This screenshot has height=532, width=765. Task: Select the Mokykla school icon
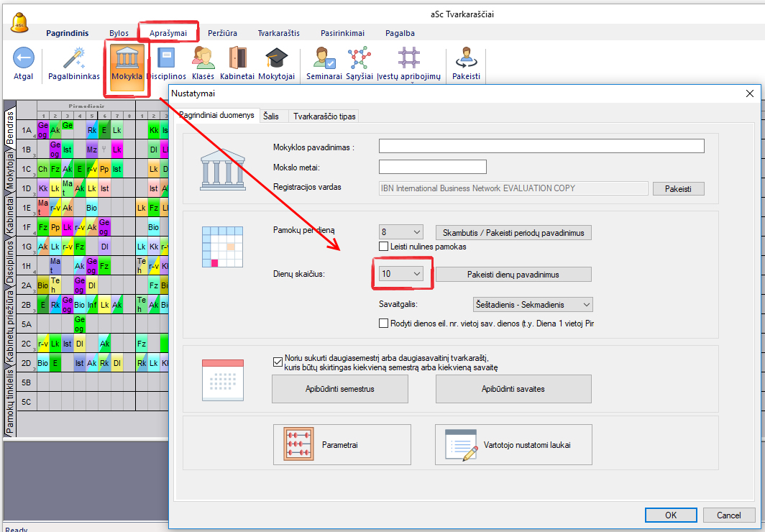tap(127, 59)
